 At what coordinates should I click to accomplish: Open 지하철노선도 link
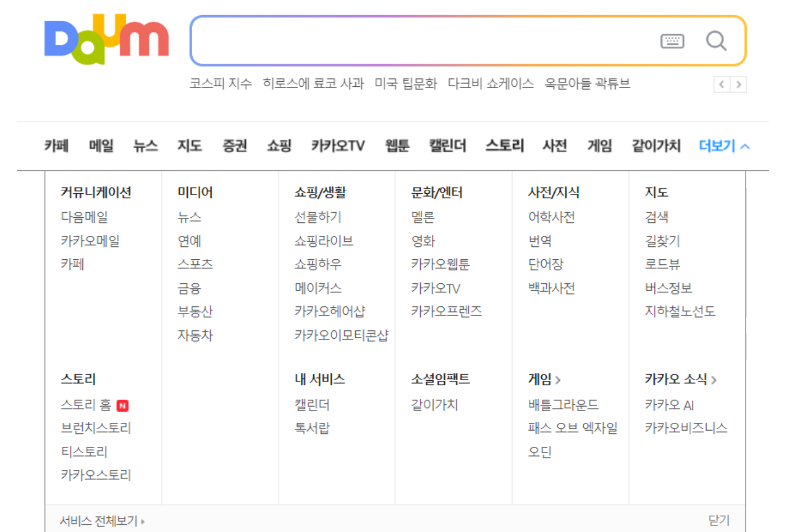(680, 311)
